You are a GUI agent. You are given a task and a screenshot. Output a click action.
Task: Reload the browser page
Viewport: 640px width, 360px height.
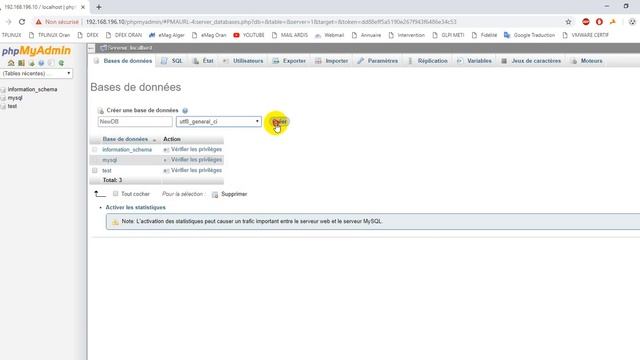click(22, 22)
